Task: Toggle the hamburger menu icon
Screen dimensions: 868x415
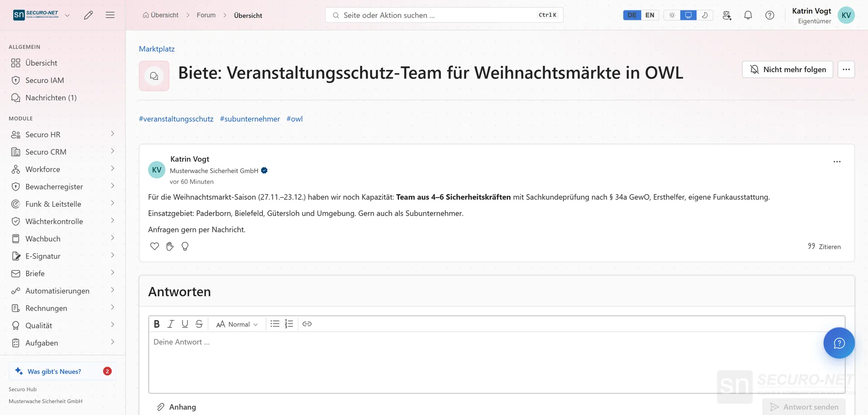Action: pyautogui.click(x=110, y=15)
